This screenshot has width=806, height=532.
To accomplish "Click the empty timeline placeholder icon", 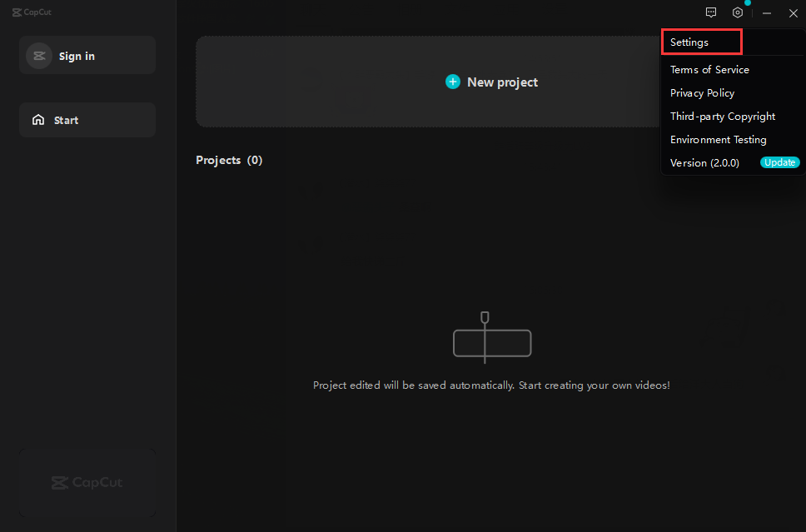I will [x=491, y=340].
